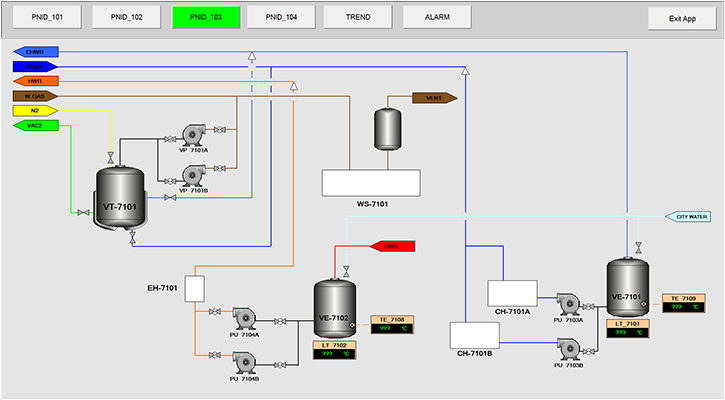The image size is (725, 400).
Task: Click the WS-7101 label
Action: point(373,204)
